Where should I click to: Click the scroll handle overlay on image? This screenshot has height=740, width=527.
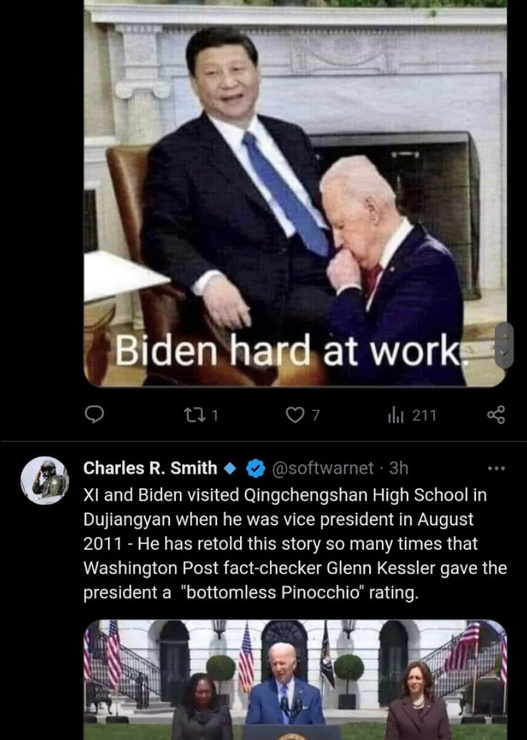tap(504, 345)
